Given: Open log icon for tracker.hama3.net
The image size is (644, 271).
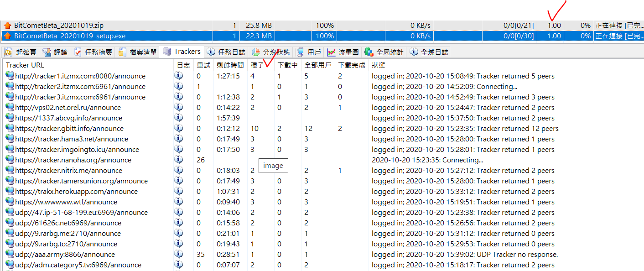Looking at the screenshot, I should [179, 139].
